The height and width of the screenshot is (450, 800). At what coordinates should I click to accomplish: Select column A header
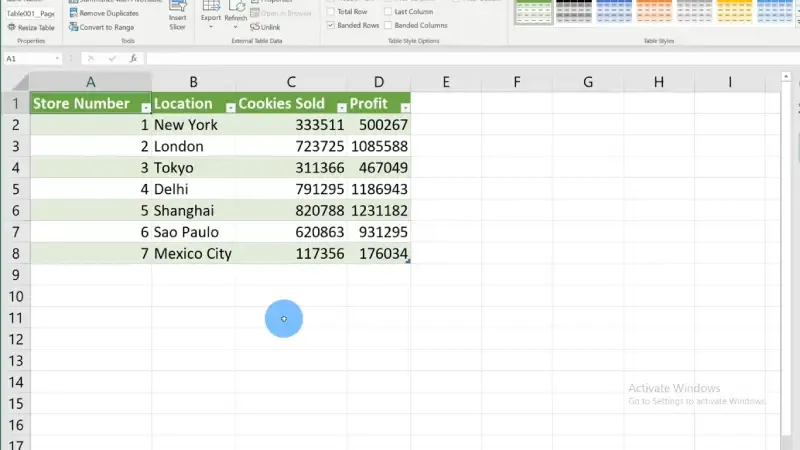(90, 82)
